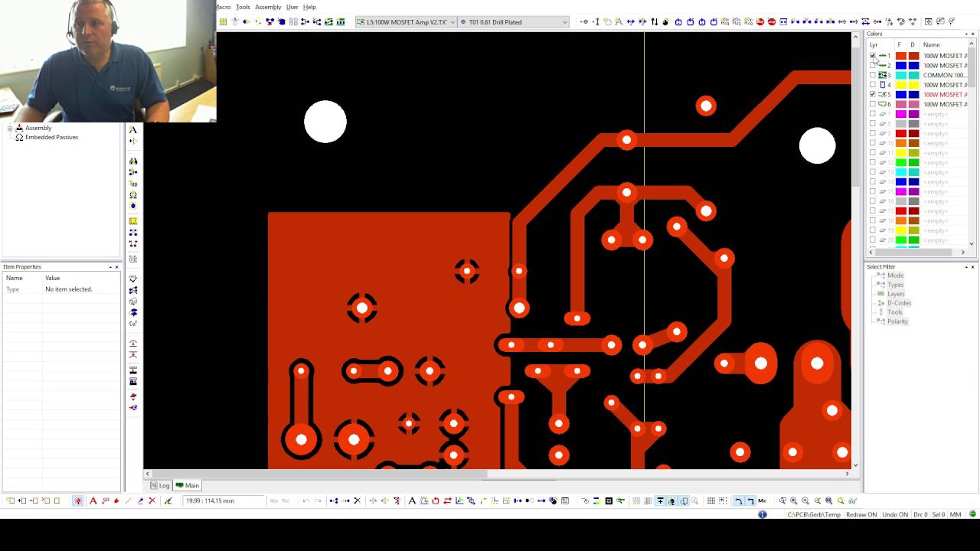This screenshot has height=551, width=980.
Task: Click the undo arrow icon
Action: [305, 500]
